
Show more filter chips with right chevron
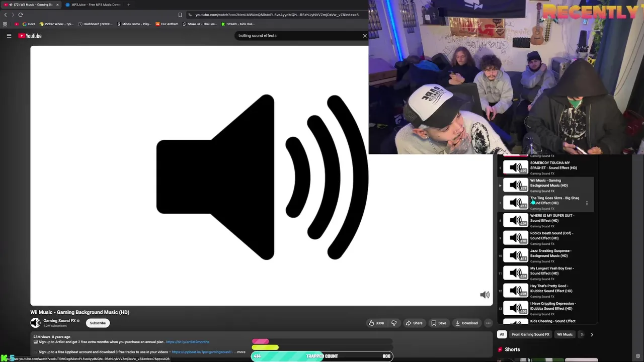(x=592, y=334)
